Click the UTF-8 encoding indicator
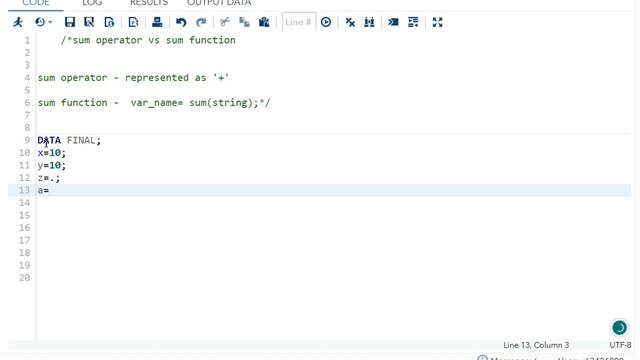 (x=620, y=345)
